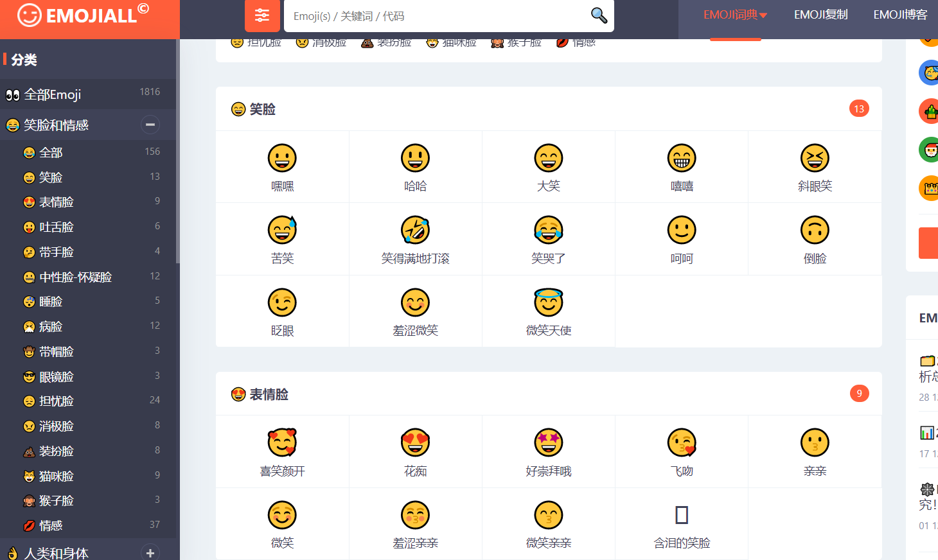Click the orange filter icon beside the search bar
This screenshot has width=938, height=560.
click(262, 16)
